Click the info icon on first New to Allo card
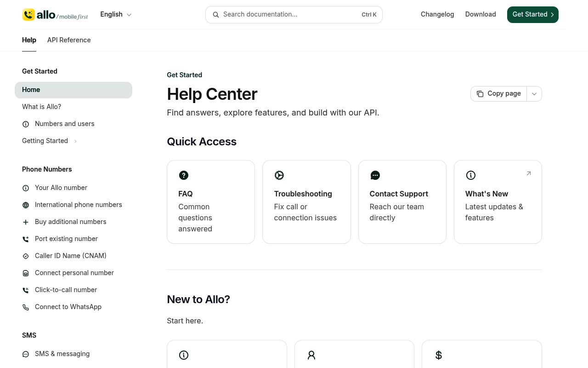Screen dimensions: 588x368 tap(184, 355)
